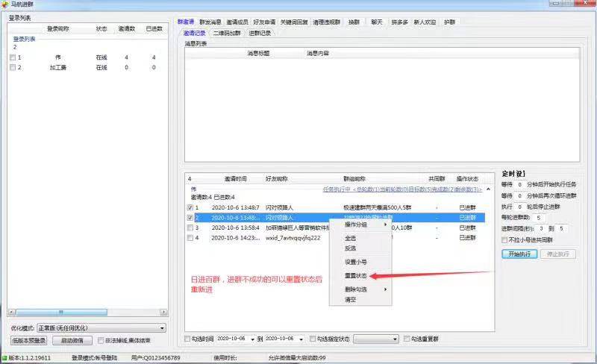Toggle the 勾选重置群 checkbox

click(407, 339)
